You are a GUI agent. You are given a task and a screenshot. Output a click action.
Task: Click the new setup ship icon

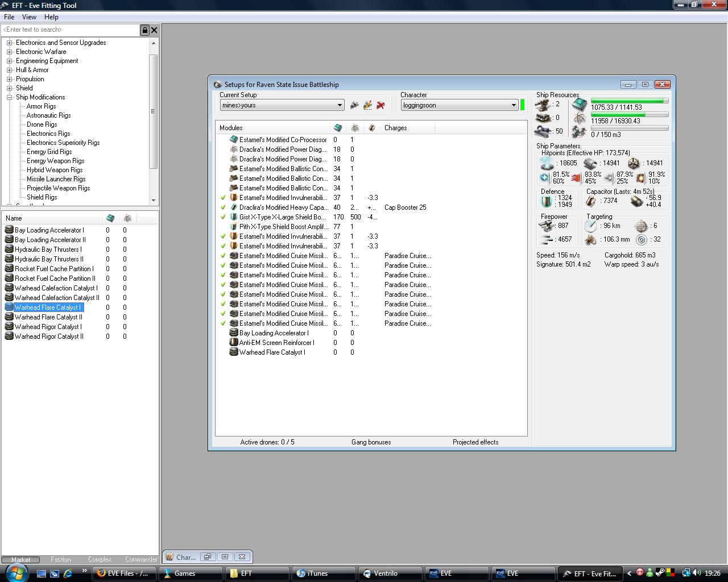(354, 105)
